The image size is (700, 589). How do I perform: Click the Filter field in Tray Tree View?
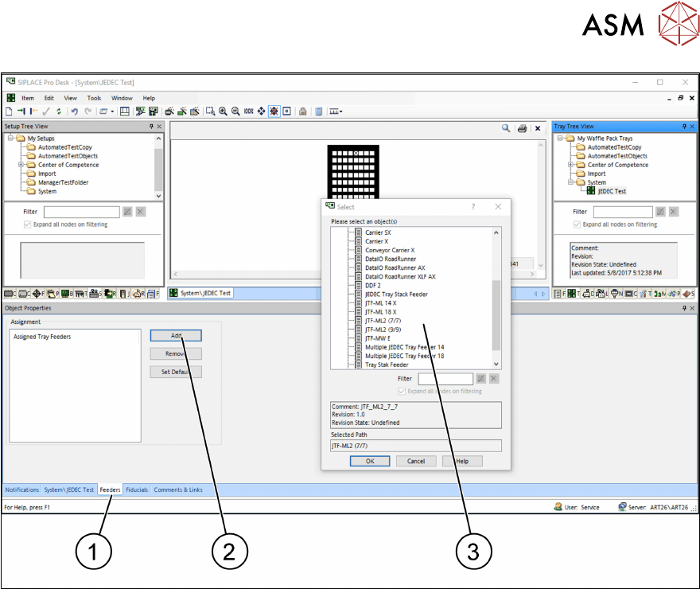click(623, 212)
